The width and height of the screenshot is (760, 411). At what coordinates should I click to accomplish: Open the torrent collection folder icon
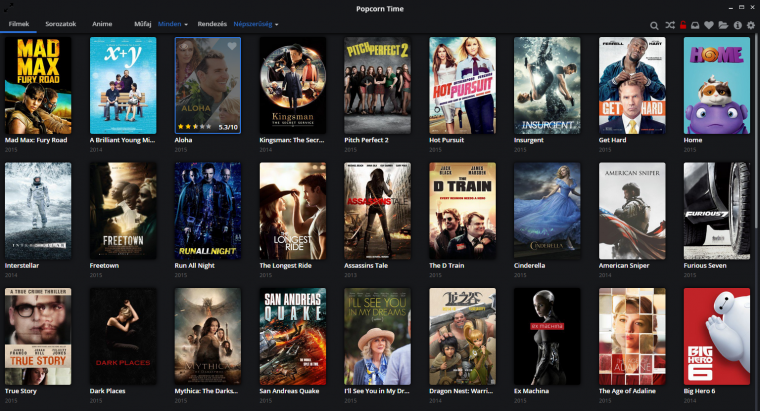click(723, 25)
